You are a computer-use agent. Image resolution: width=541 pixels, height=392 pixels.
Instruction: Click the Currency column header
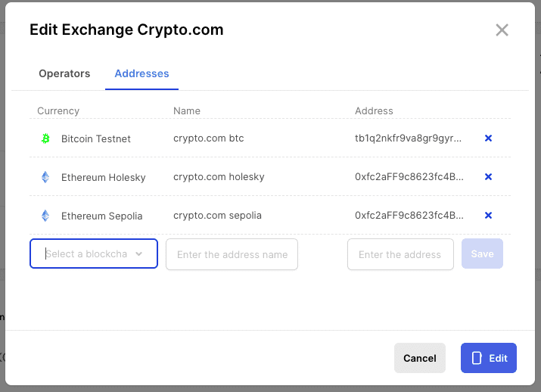[58, 110]
